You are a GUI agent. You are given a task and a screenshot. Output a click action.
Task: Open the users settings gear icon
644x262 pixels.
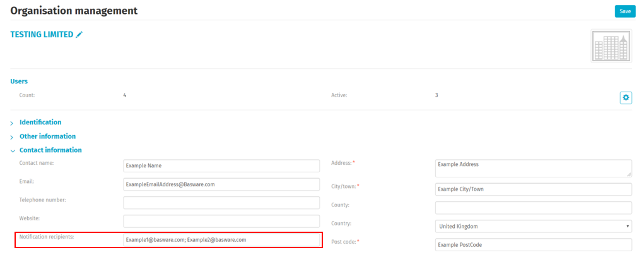click(625, 97)
